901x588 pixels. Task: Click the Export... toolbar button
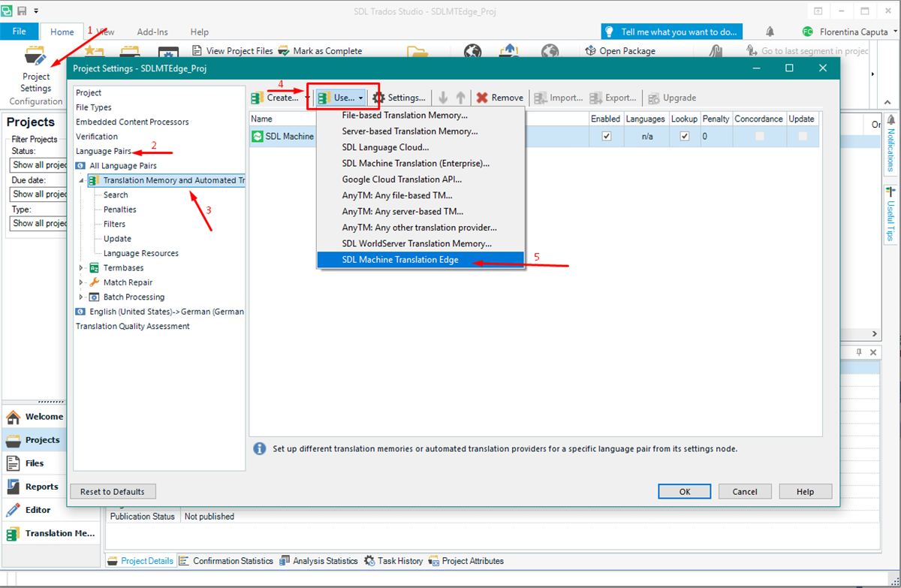(x=613, y=98)
